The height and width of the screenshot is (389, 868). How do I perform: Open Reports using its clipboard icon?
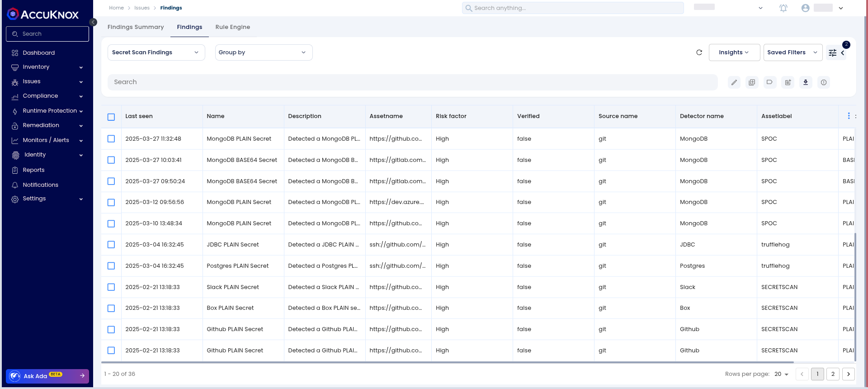pyautogui.click(x=15, y=171)
